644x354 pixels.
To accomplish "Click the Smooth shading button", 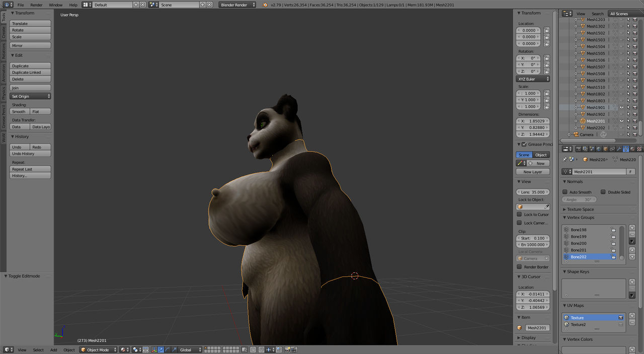I will click(x=19, y=111).
